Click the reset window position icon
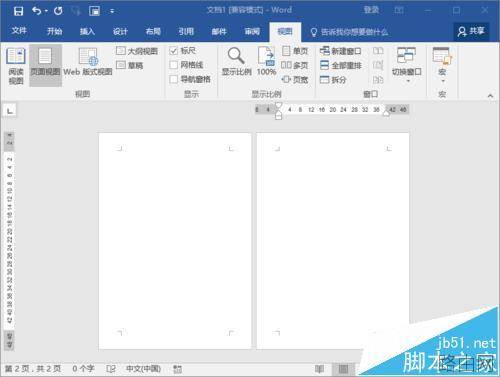The width and height of the screenshot is (500, 377). tap(378, 80)
